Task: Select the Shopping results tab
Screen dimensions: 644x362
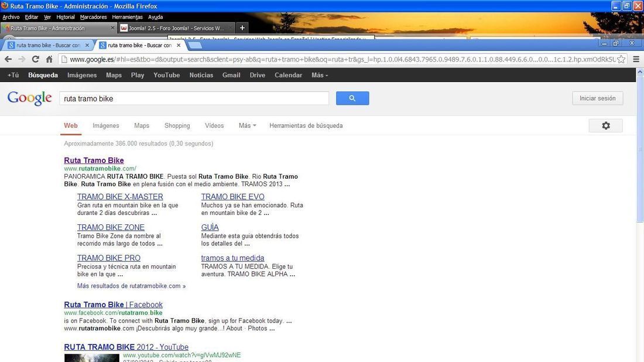Action: pyautogui.click(x=177, y=126)
